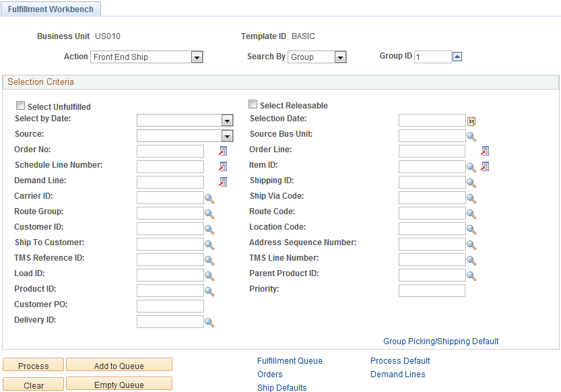This screenshot has height=392, width=561.
Task: Open the Customer ID search magnifier
Action: (209, 228)
